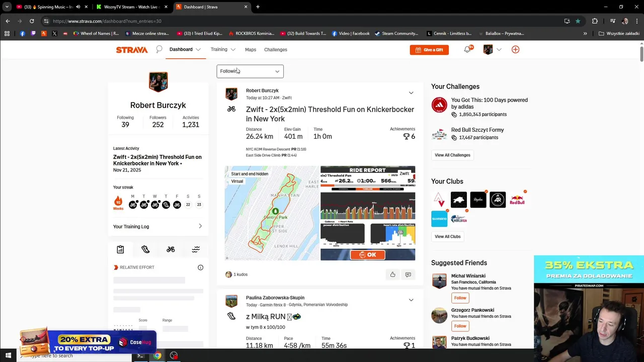This screenshot has height=362, width=644.
Task: Open the 6 achievements trophy
Action: click(409, 136)
